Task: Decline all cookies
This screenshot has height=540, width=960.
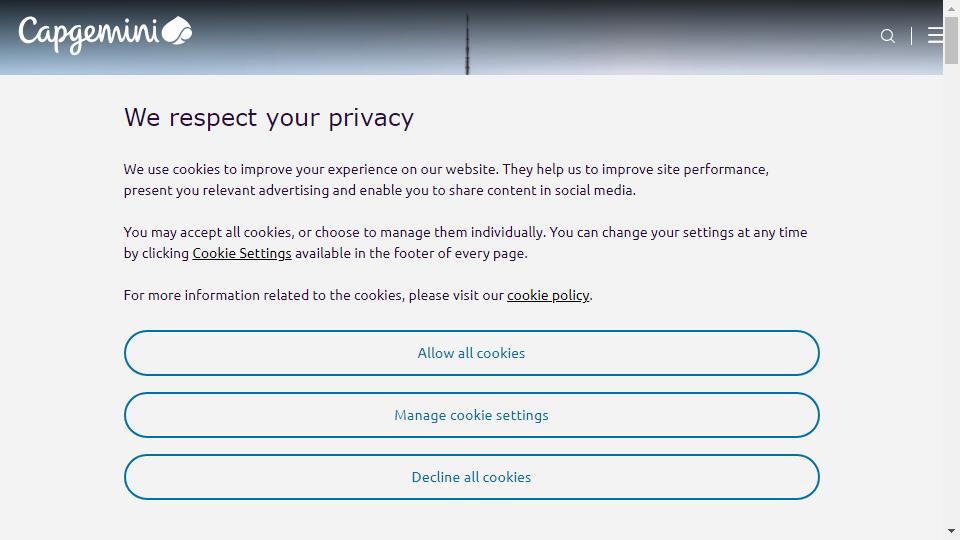Action: tap(471, 477)
